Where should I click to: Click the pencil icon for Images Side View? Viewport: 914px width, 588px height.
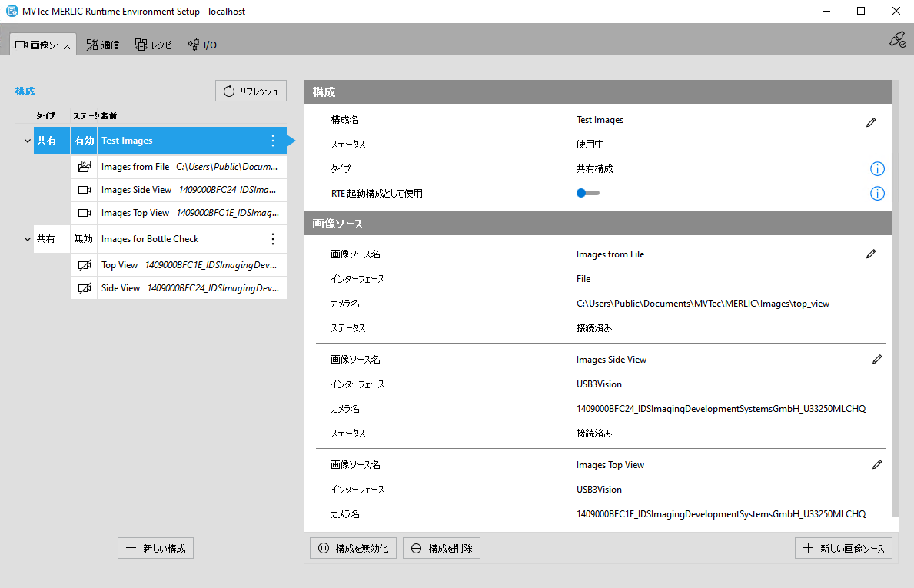[x=877, y=359]
